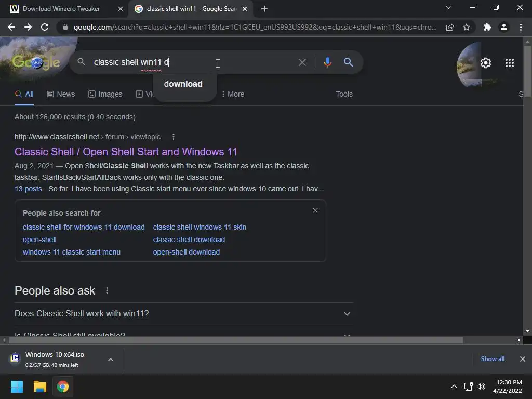This screenshot has width=532, height=399.
Task: Search classic shell windows 11 skin
Action: [x=199, y=227]
